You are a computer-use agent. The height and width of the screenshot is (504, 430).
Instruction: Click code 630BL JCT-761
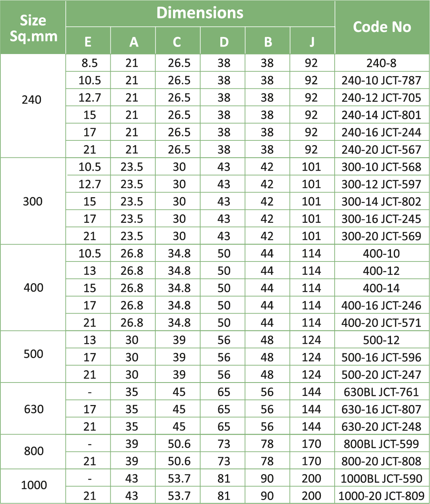[x=381, y=392]
